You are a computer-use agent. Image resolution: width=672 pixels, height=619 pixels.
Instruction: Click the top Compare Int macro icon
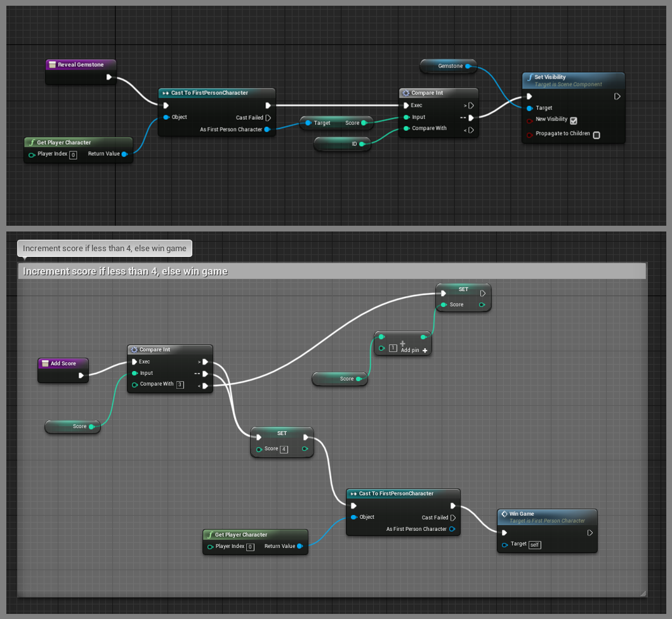pyautogui.click(x=406, y=93)
